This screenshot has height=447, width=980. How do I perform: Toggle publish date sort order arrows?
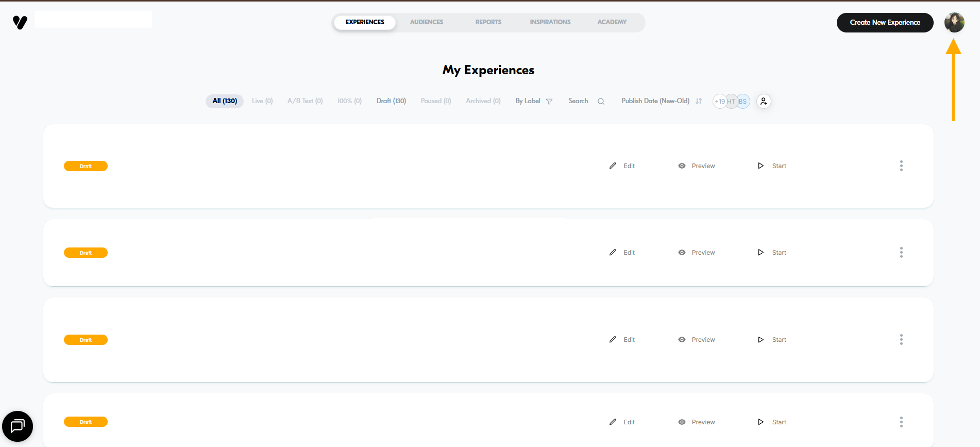tap(699, 102)
